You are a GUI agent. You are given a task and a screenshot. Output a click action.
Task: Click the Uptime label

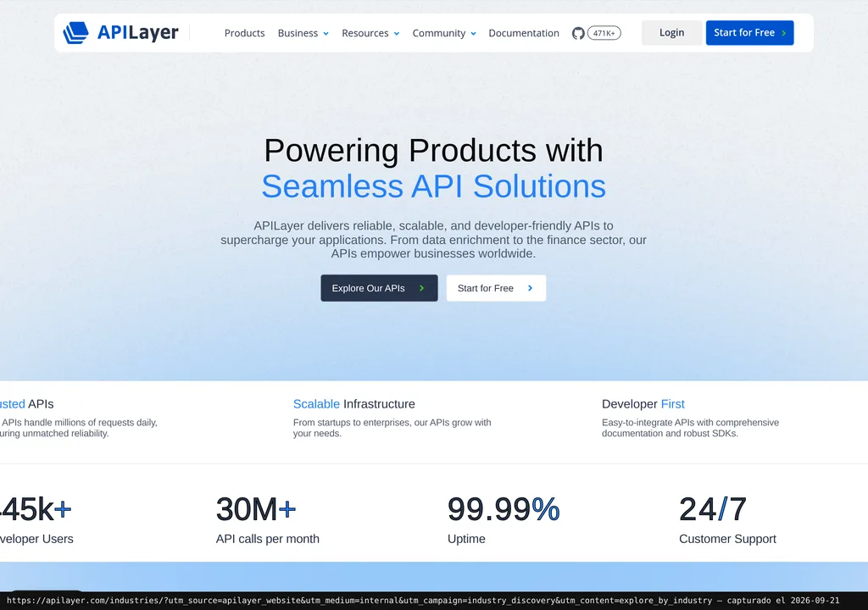tap(466, 539)
